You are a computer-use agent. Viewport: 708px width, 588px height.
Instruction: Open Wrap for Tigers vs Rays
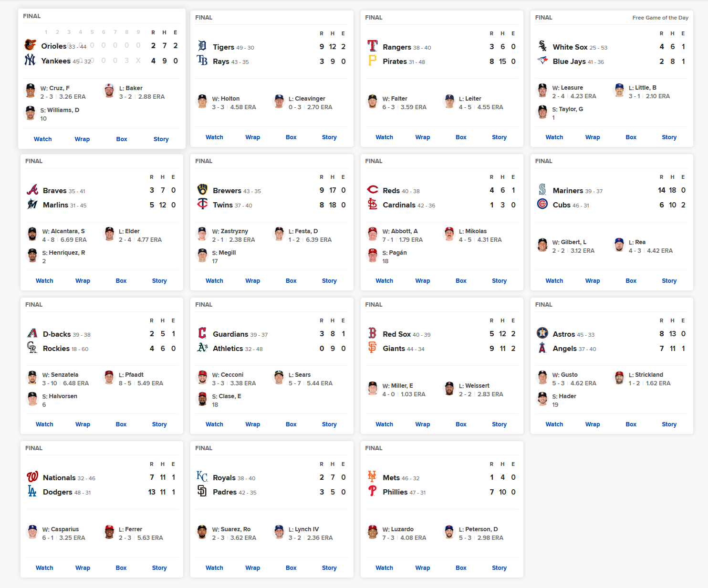point(253,137)
